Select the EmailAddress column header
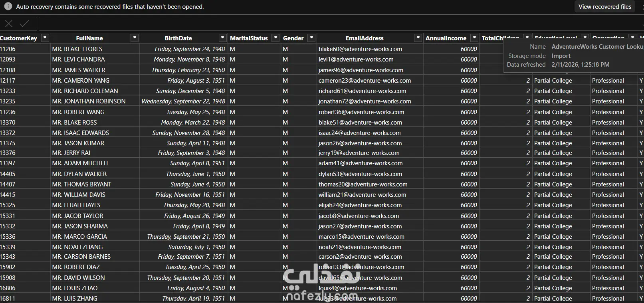This screenshot has width=644, height=303. (x=365, y=38)
